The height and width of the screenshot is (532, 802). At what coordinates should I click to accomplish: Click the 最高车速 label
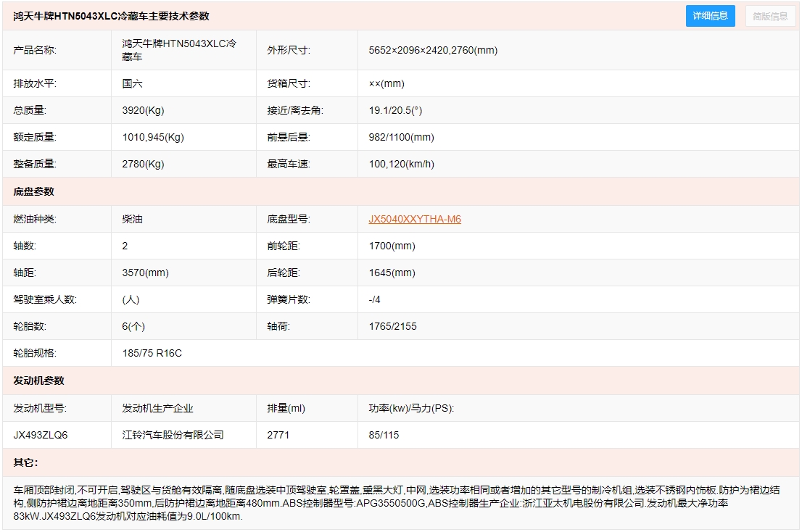[289, 164]
